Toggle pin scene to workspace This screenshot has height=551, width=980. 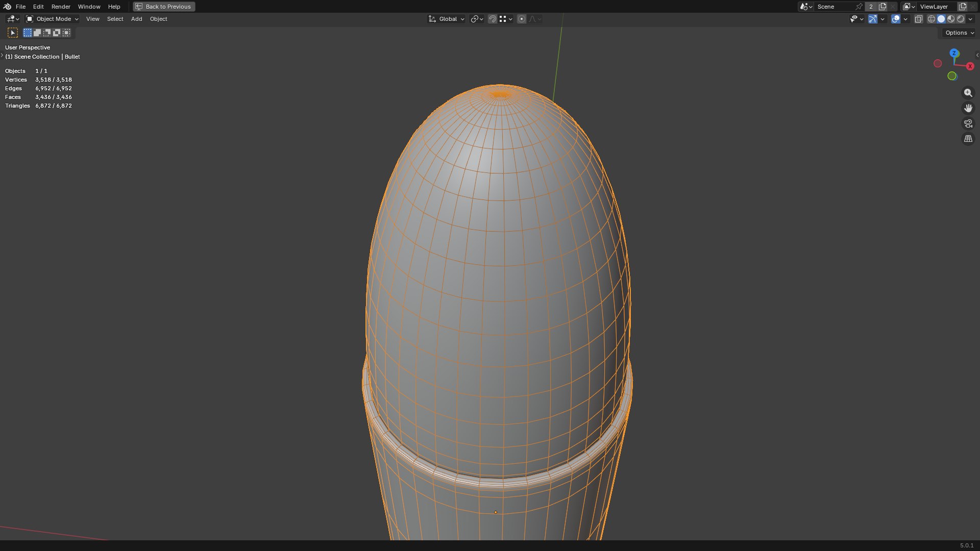pos(859,7)
